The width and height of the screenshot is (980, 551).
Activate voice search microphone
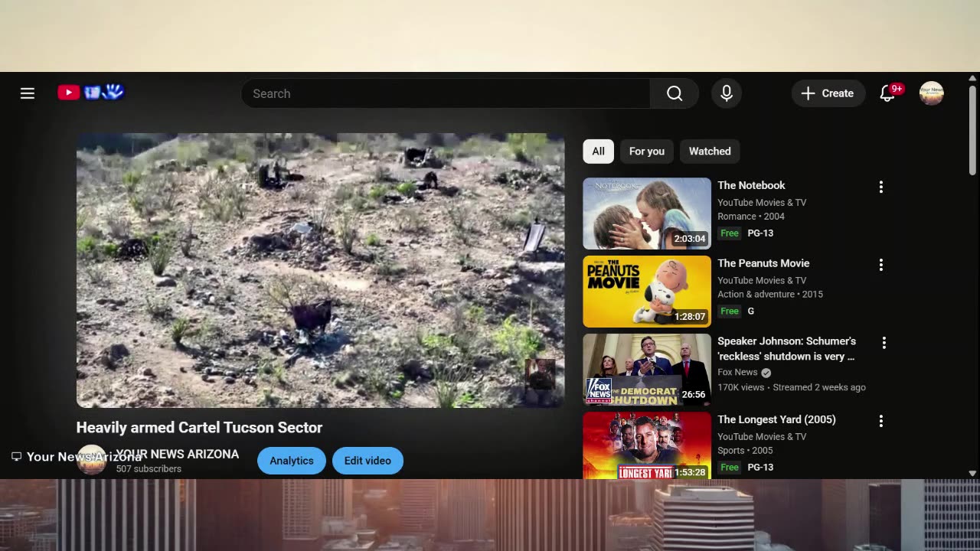pos(727,93)
